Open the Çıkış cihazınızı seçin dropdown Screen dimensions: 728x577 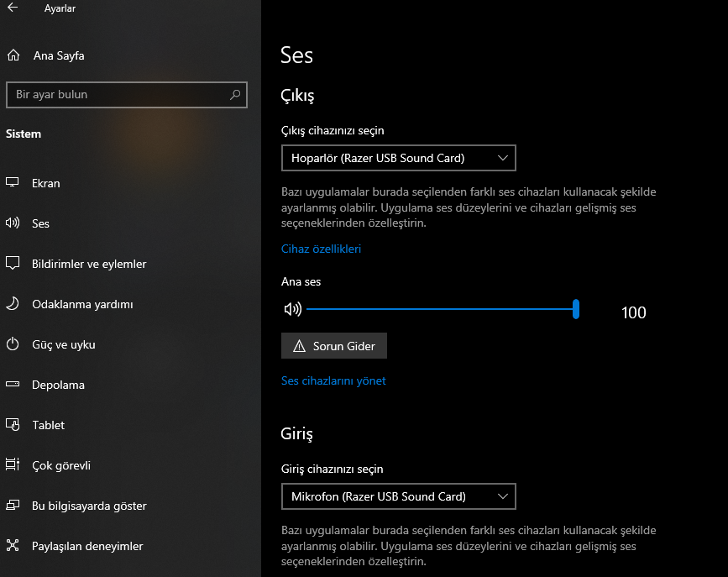pos(398,158)
